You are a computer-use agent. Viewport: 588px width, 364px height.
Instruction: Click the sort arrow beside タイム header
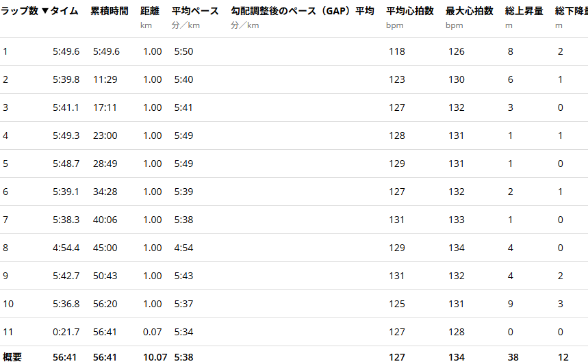46,12
